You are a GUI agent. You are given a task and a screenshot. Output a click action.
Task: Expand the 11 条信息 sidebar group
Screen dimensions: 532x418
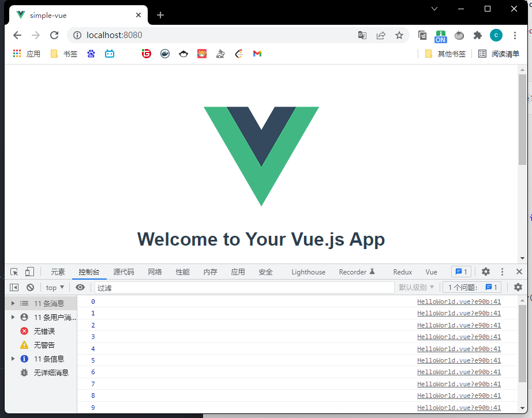tap(13, 359)
